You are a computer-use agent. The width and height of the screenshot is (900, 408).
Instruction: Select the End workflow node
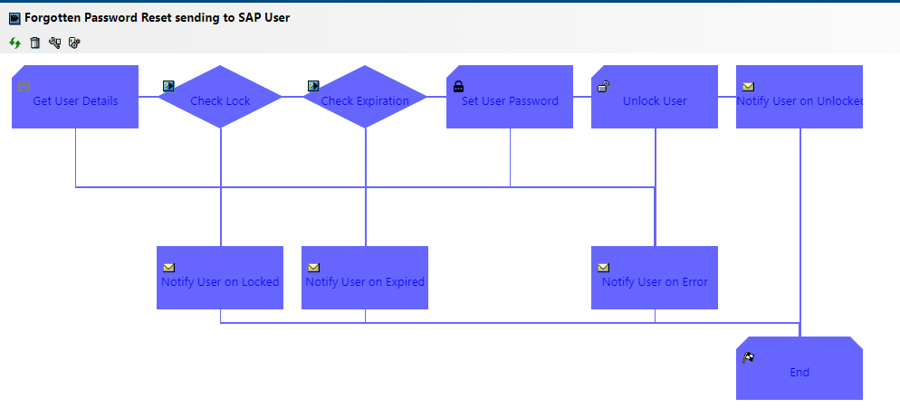[x=799, y=372]
